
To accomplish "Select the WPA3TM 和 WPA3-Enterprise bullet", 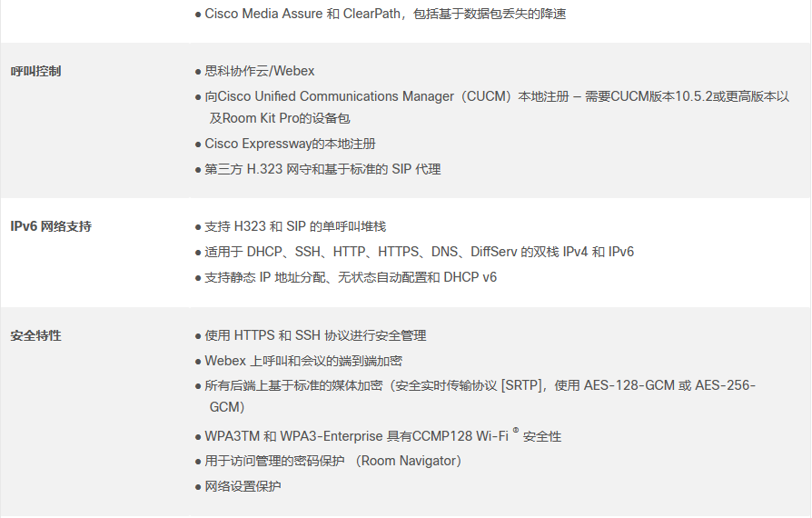I will click(x=382, y=436).
